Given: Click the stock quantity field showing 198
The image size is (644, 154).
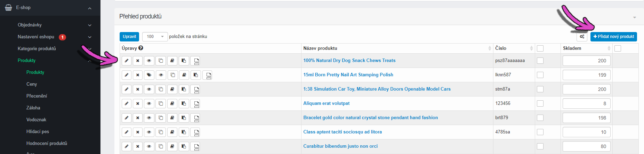Looking at the screenshot, I should click(x=587, y=118).
